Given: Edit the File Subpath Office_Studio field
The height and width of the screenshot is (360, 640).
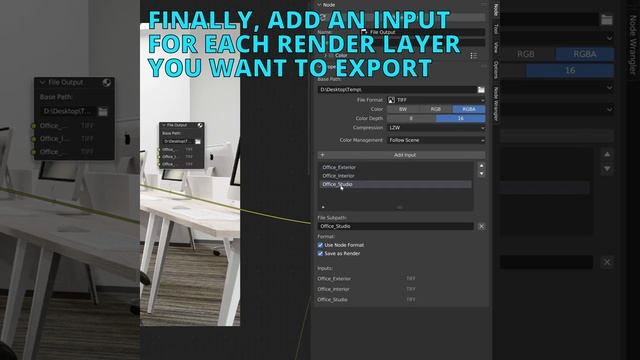Looking at the screenshot, I should coord(396,226).
